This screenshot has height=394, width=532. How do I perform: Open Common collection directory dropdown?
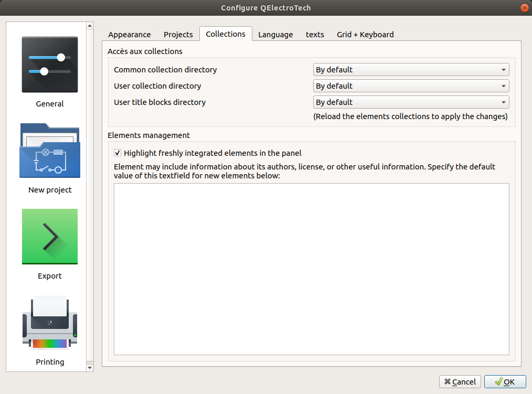coord(411,70)
